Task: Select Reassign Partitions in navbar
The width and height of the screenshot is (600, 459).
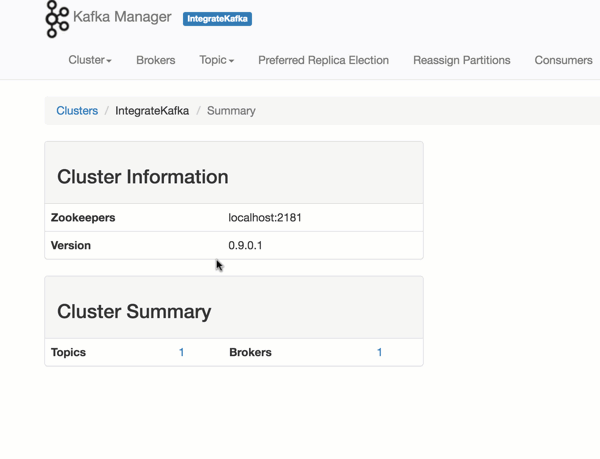Action: (461, 60)
